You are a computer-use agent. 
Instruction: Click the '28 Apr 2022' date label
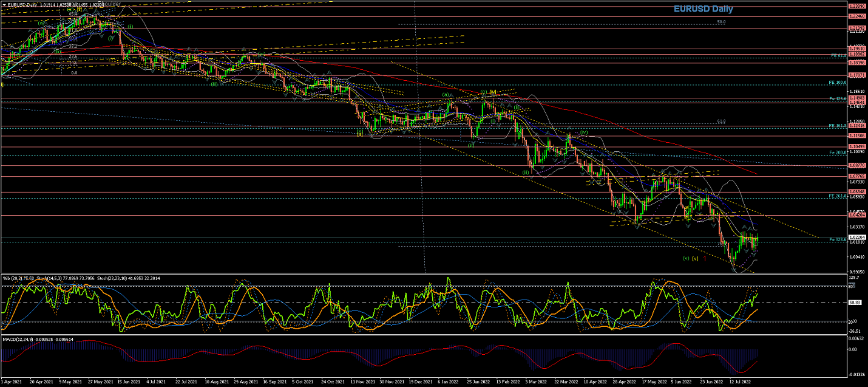(x=623, y=383)
